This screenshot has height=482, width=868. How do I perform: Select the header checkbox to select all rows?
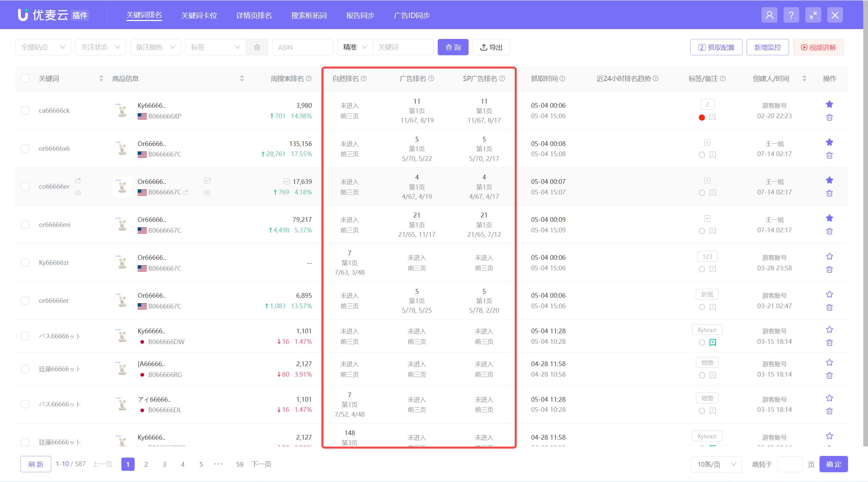[x=25, y=78]
